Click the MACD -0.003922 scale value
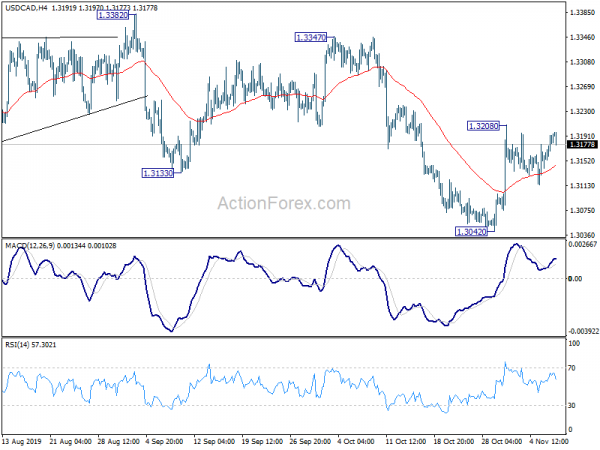 point(583,331)
